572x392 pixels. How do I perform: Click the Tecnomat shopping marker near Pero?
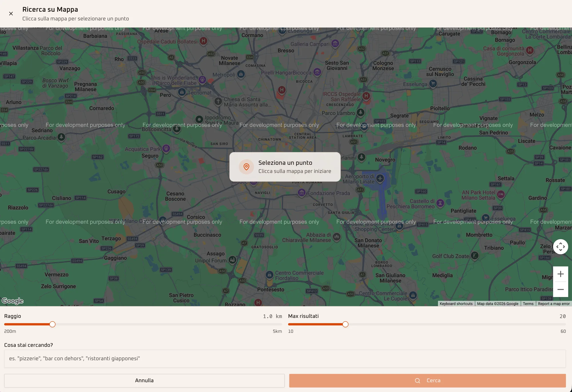[x=182, y=92]
